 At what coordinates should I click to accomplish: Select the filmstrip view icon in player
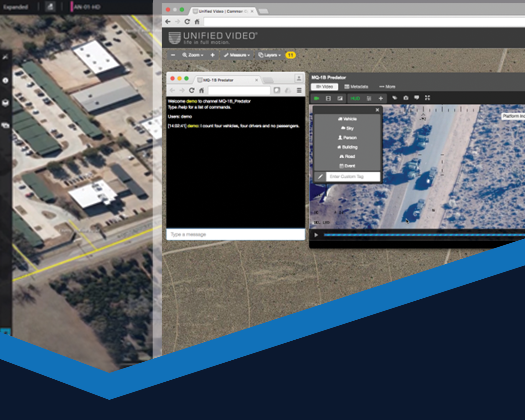pos(328,98)
